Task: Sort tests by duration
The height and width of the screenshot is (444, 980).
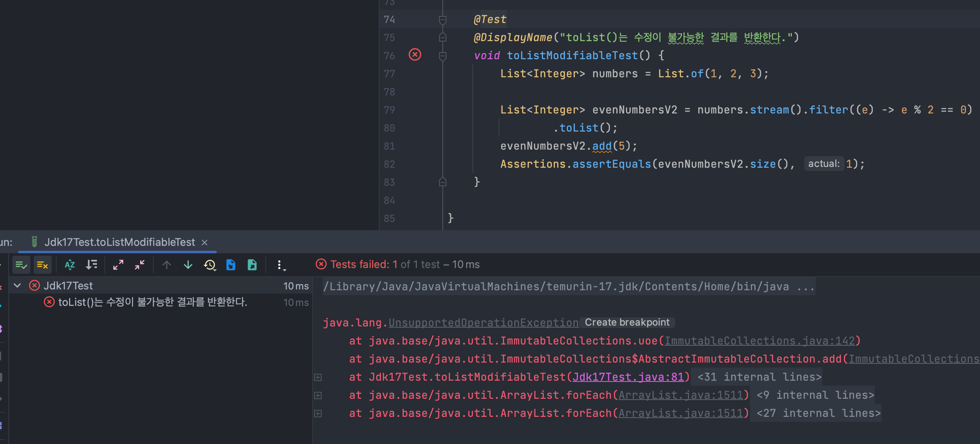Action: point(91,265)
